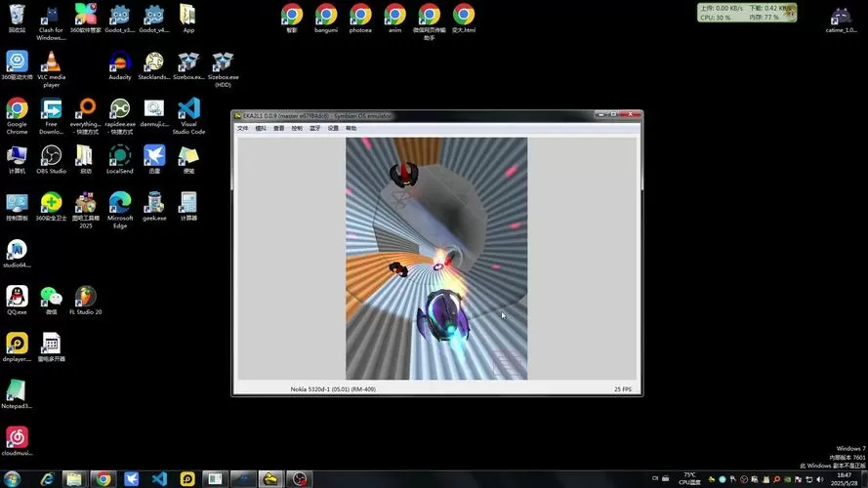Select the everything shortcut desktop icon
The width and height of the screenshot is (868, 488).
86,116
